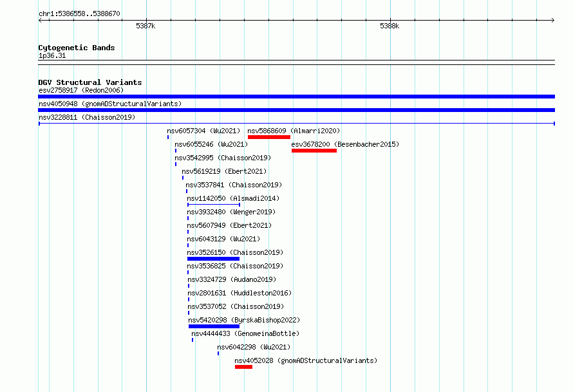This screenshot has width=573, height=392.
Task: Click the left arrow of the ruler
Action: pyautogui.click(x=40, y=21)
